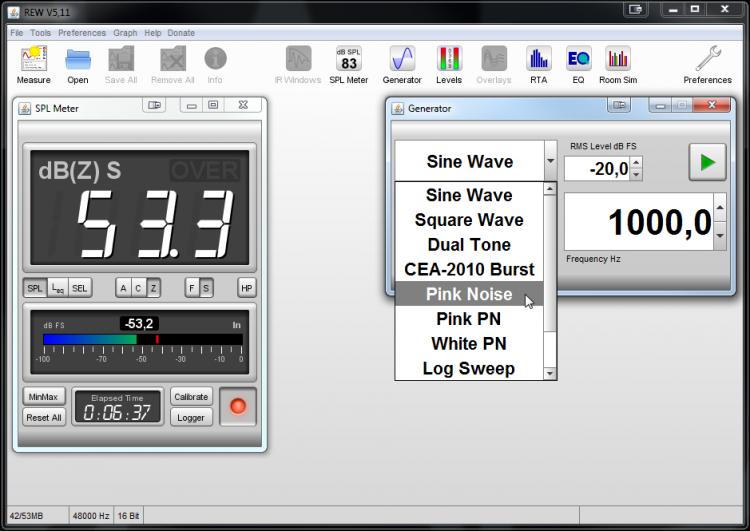This screenshot has height=531, width=750.
Task: Select Pink Noise in the list
Action: pos(469,294)
